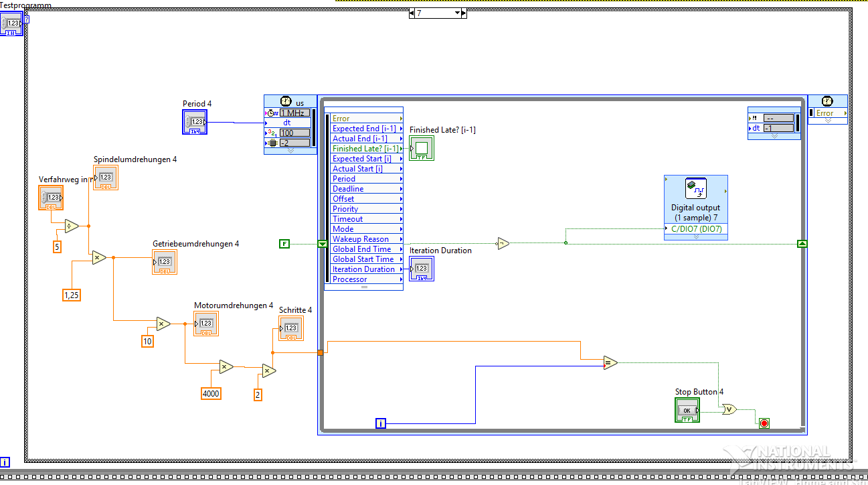Click the priority value 100 field
This screenshot has height=485, width=868.
[x=294, y=133]
